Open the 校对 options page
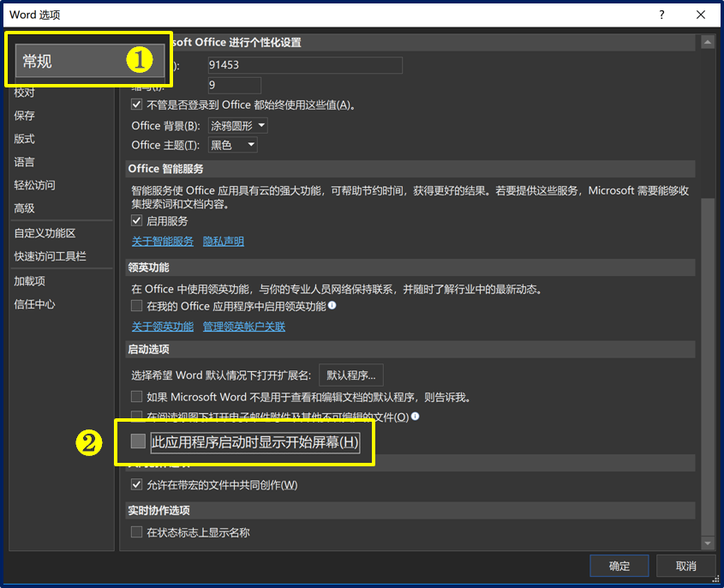 (25, 93)
